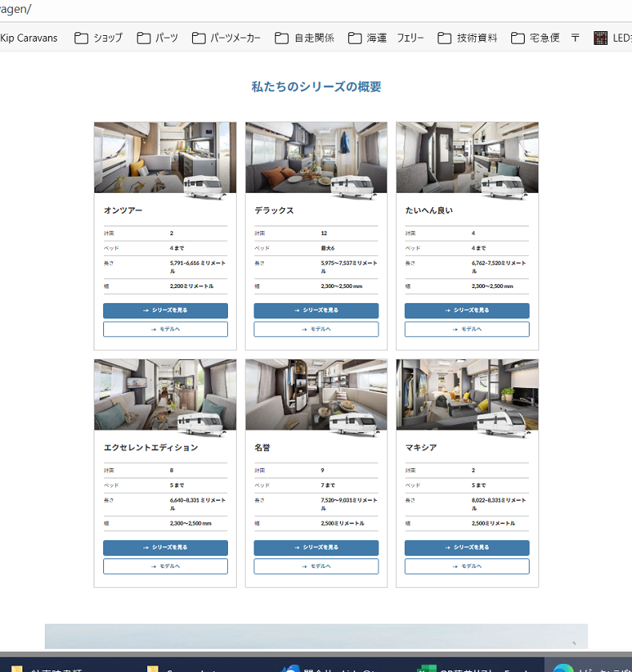
Task: View the マキシア series with シリーズを見る
Action: point(467,547)
